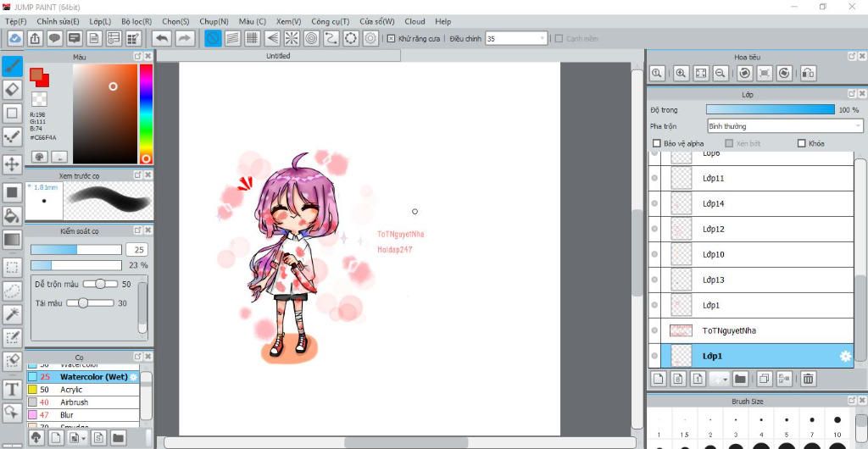Select the Acrylic brush
Image resolution: width=868 pixels, height=449 pixels.
pos(83,390)
